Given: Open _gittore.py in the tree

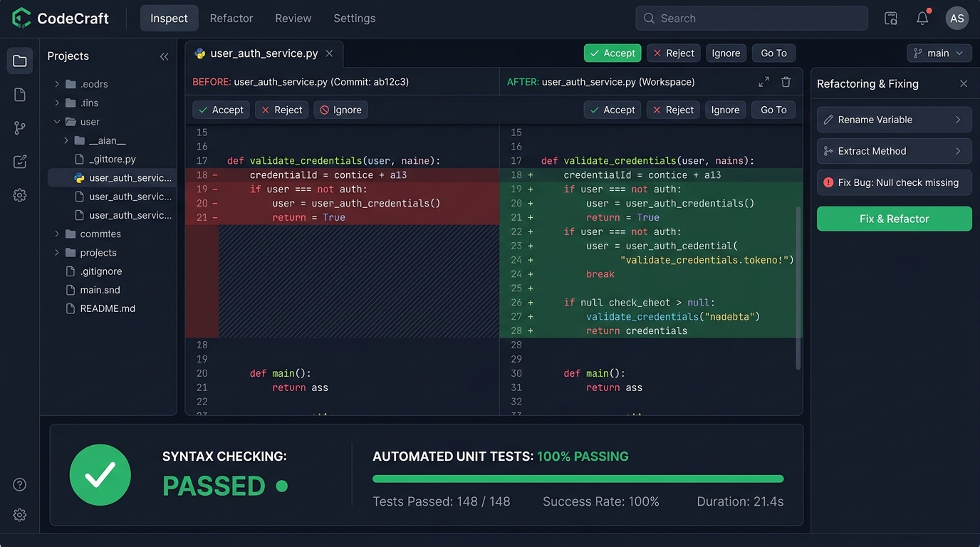Looking at the screenshot, I should pos(106,160).
